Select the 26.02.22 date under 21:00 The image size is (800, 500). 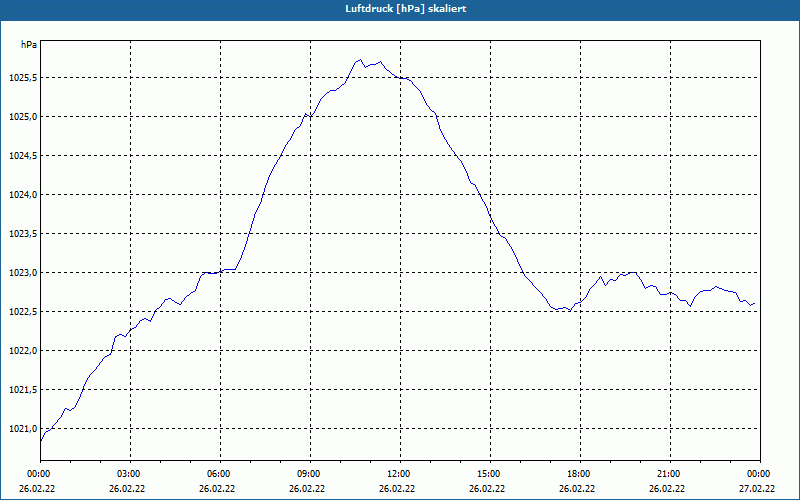point(667,489)
